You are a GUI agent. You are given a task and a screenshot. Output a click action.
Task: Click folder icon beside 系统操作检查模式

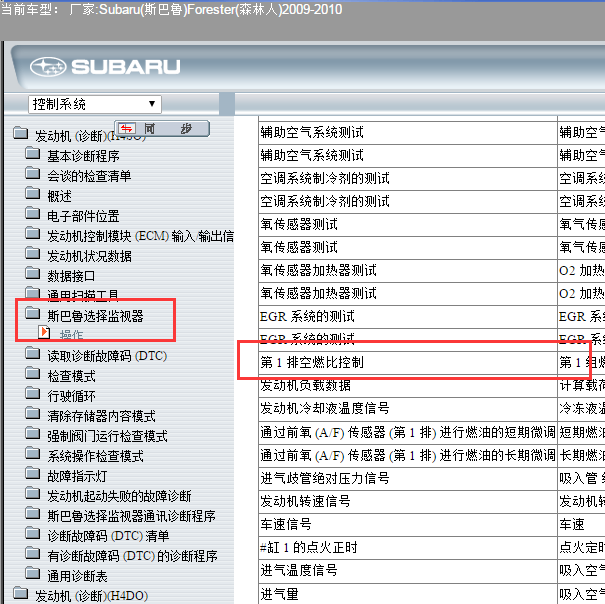[33, 453]
